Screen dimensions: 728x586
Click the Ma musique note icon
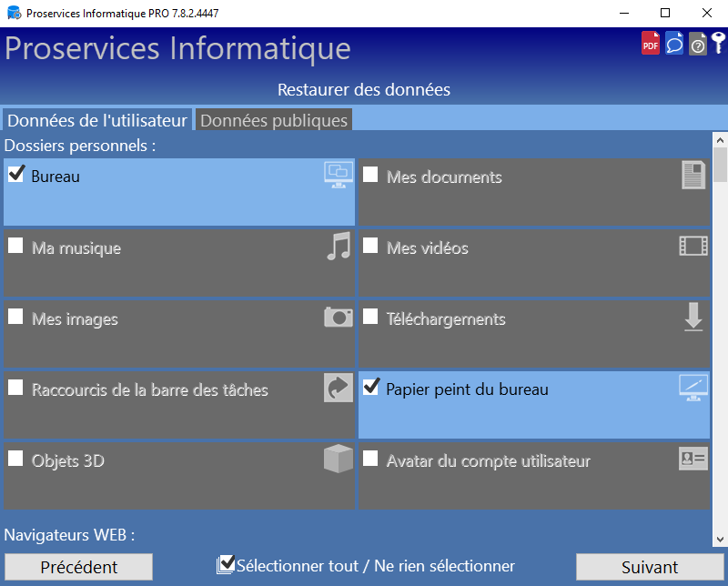point(339,246)
